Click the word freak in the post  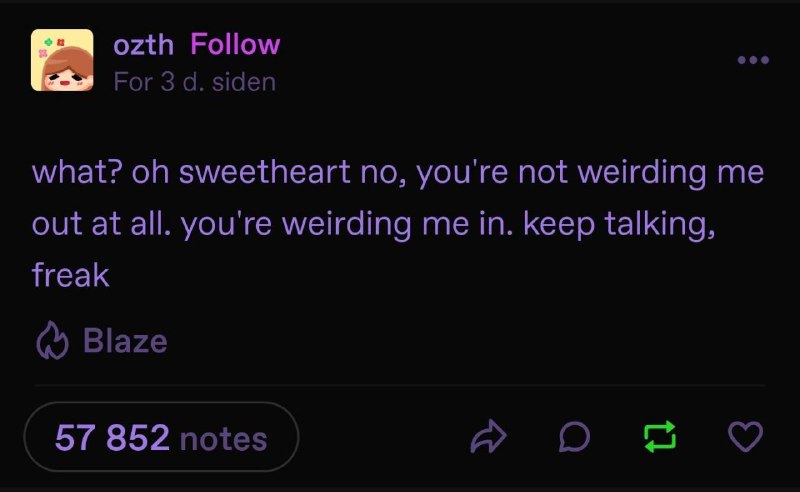(70, 275)
